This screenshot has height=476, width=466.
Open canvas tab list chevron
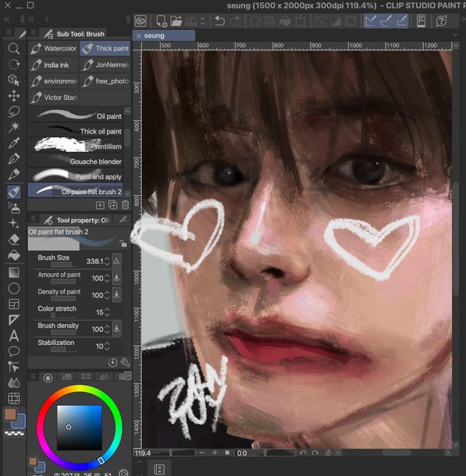pos(456,35)
